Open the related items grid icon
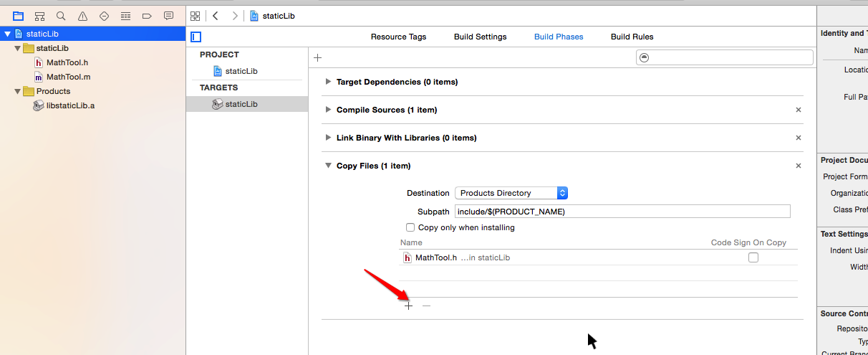 tap(195, 16)
